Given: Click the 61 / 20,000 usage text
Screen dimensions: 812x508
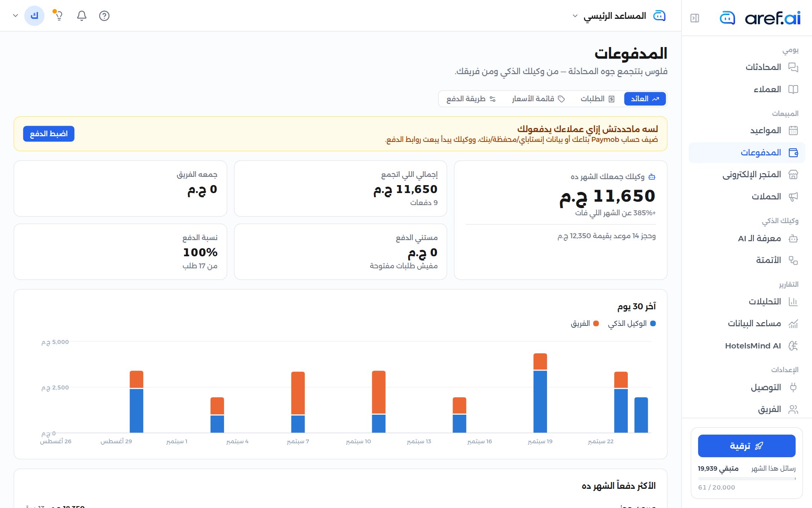Looking at the screenshot, I should (x=717, y=487).
